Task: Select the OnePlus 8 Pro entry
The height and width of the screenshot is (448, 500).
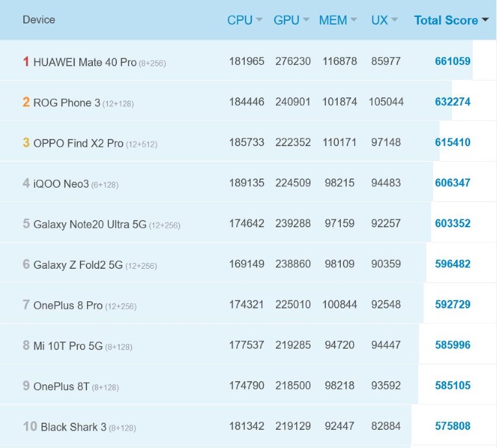Action: point(68,305)
